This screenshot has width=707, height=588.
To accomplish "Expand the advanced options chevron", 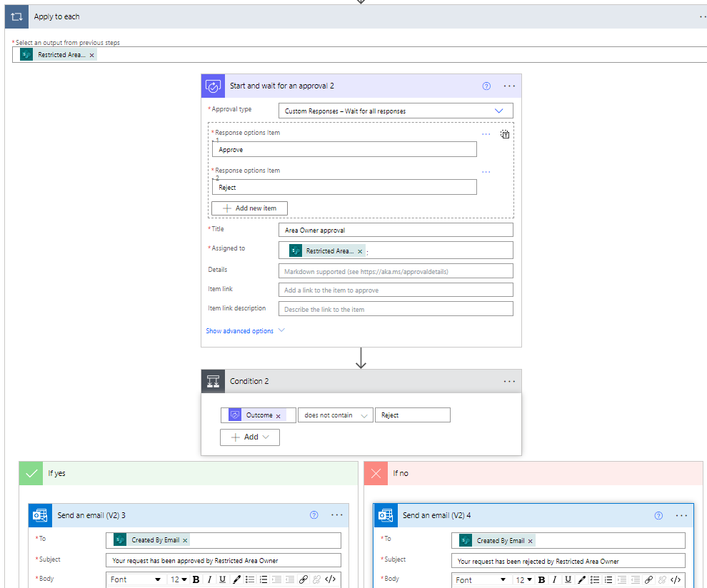I will (x=281, y=330).
